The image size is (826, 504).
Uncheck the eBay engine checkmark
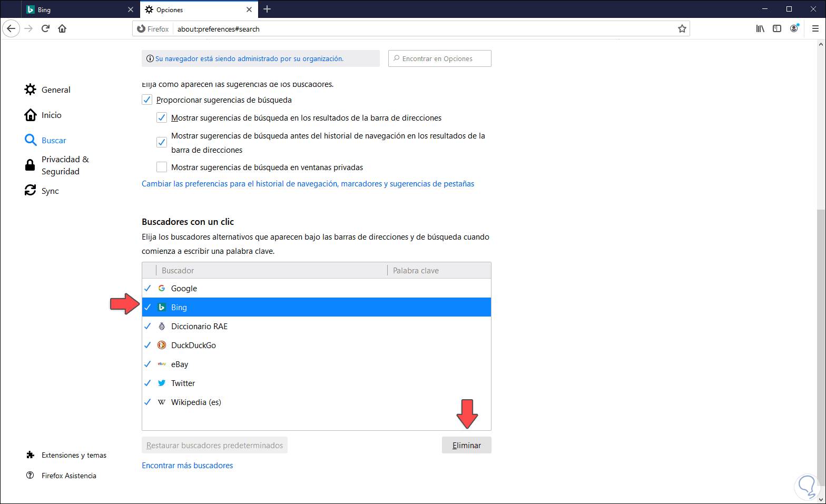[x=147, y=364]
